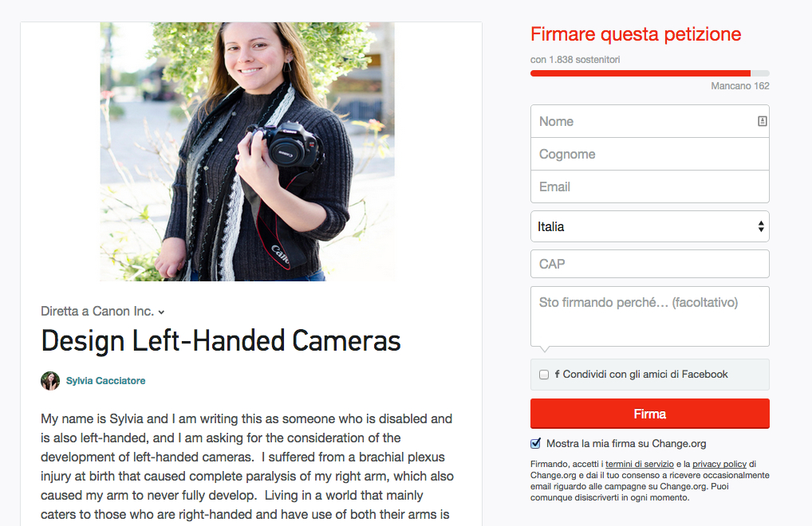Click the red Firma button

tap(649, 414)
